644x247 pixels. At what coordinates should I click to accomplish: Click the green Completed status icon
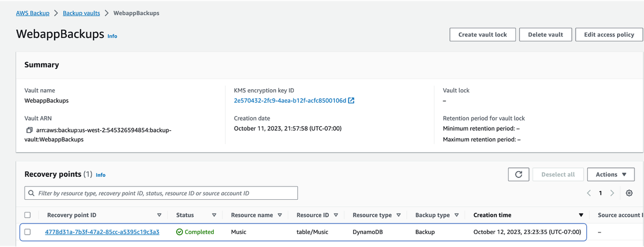point(180,232)
